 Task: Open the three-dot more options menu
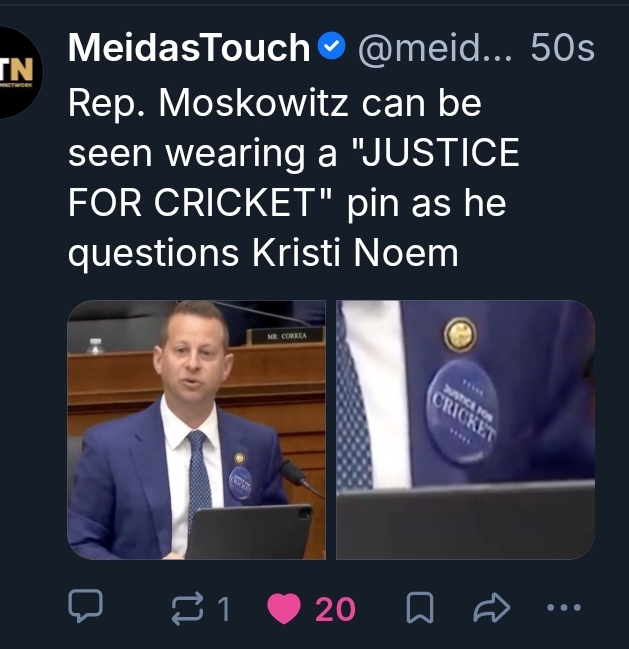[564, 607]
